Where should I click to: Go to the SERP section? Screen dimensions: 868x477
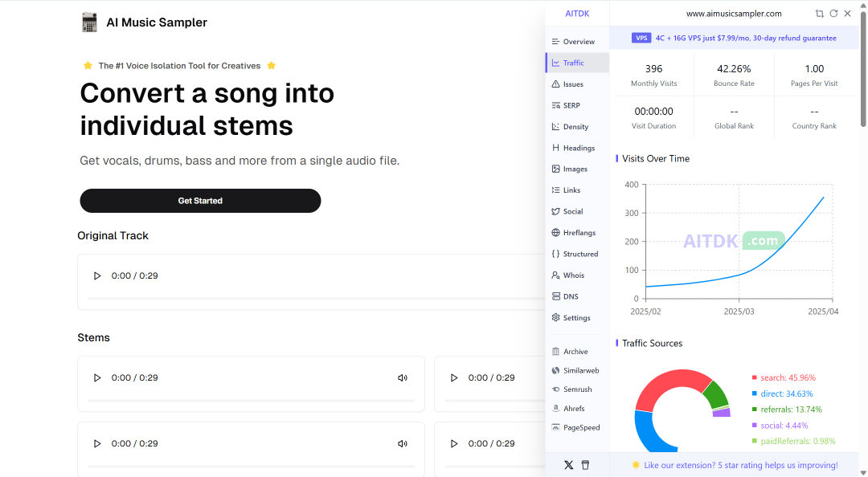(577, 105)
